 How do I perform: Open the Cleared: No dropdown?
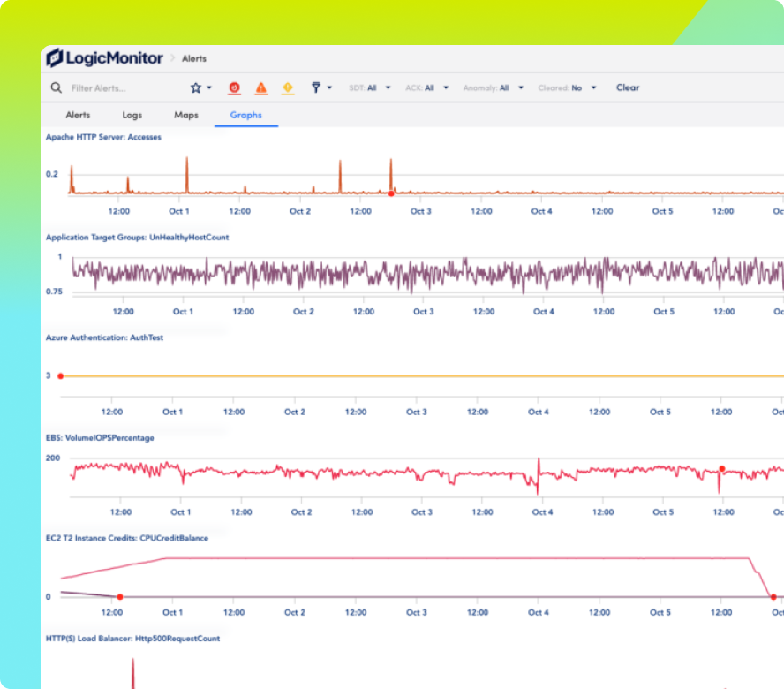pyautogui.click(x=568, y=88)
